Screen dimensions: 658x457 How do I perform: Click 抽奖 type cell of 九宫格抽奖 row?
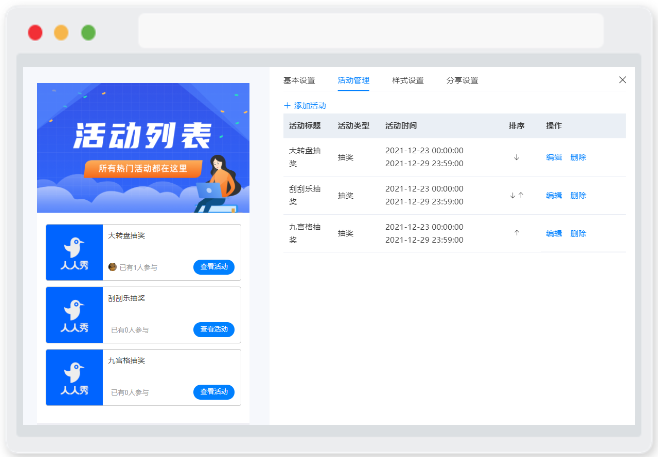345,233
